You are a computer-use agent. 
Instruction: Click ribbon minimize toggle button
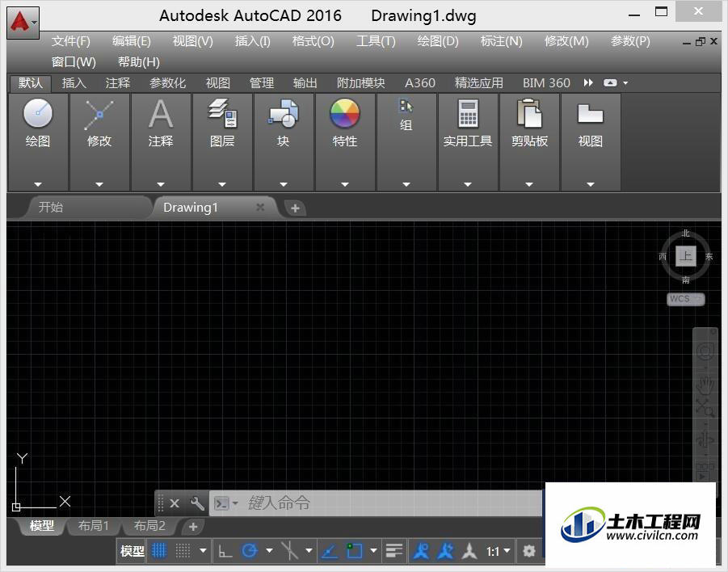coord(610,82)
